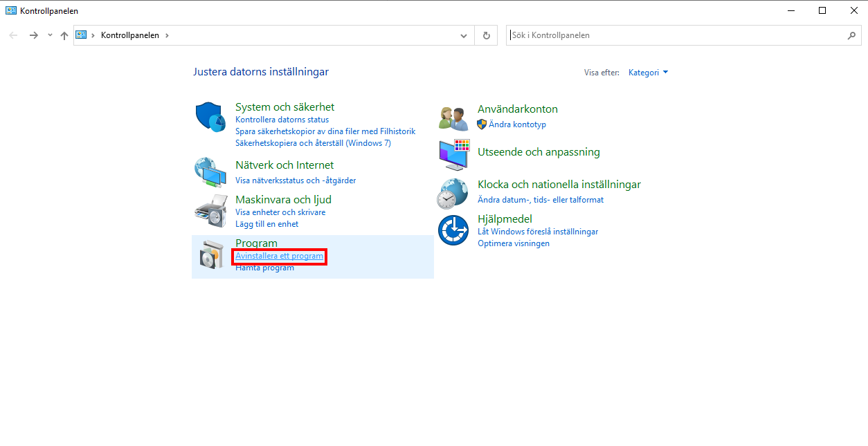
Task: Click Visa enheter och skrivare link
Action: click(280, 212)
